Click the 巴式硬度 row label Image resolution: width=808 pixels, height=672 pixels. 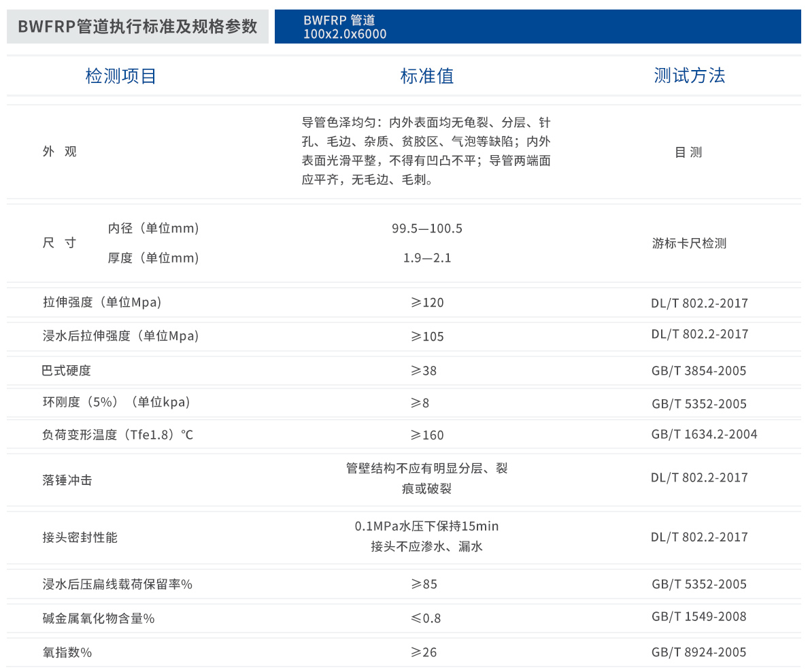point(65,371)
